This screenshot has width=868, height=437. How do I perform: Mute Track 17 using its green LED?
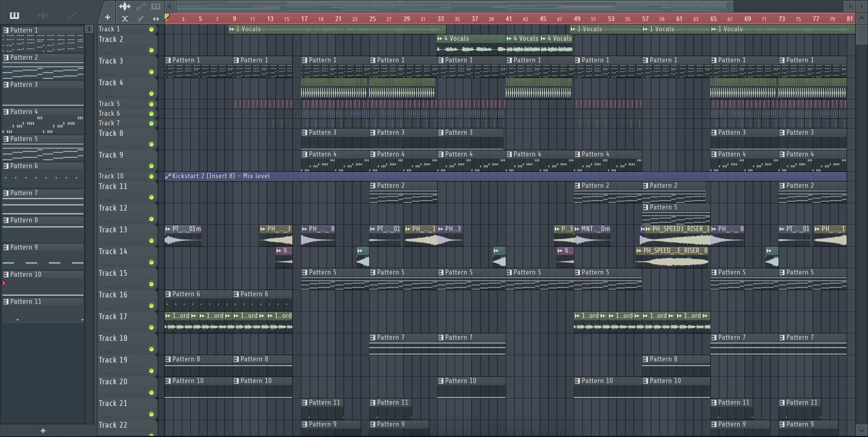tap(152, 328)
